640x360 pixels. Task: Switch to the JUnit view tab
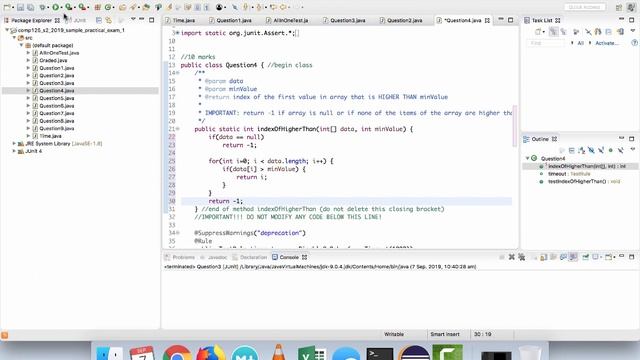pos(76,20)
